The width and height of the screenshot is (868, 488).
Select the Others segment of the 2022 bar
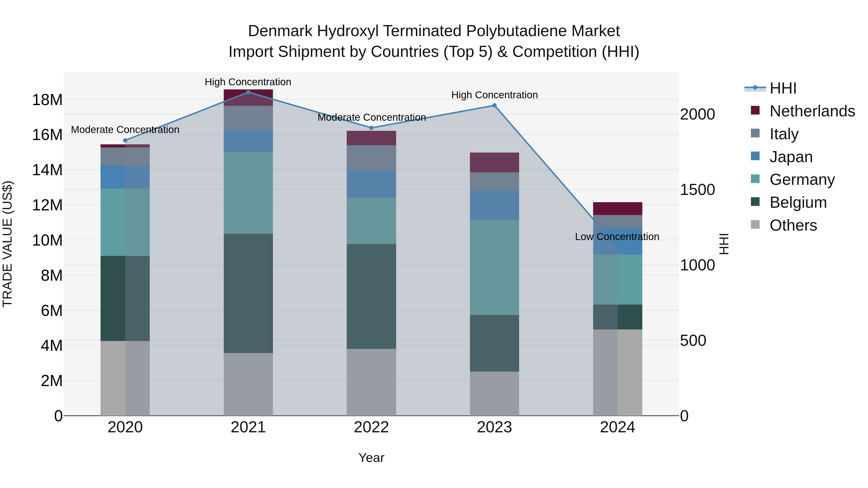pos(371,382)
